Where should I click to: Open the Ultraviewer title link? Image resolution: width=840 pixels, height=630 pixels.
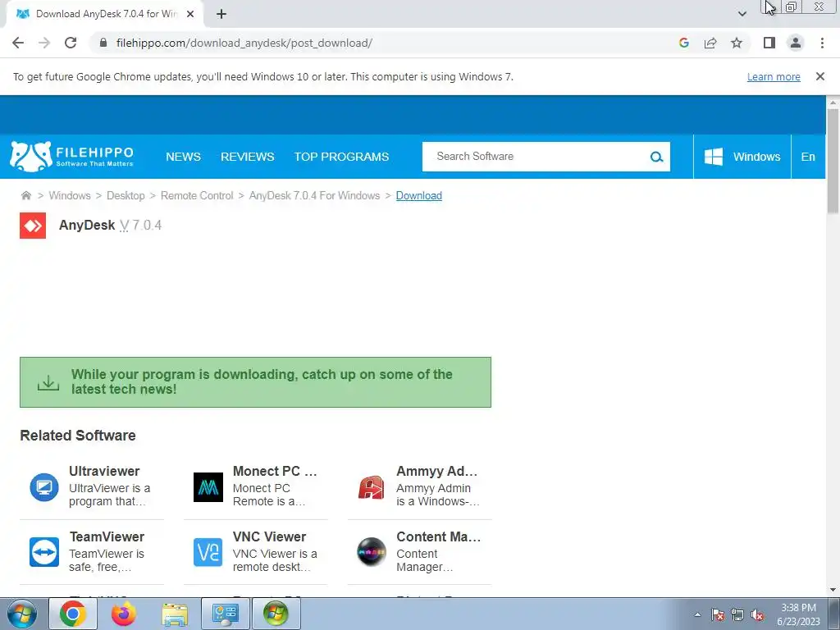pyautogui.click(x=104, y=471)
